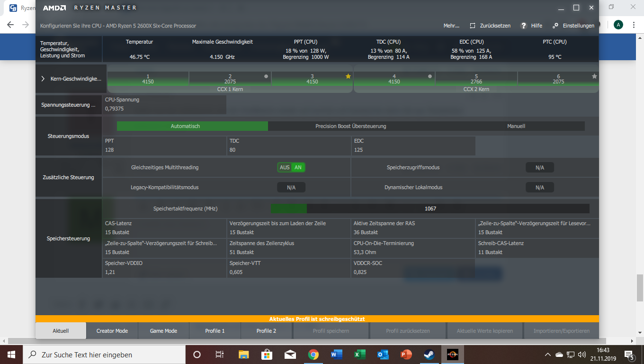
Task: Open Microsoft Word from the taskbar
Action: pyautogui.click(x=336, y=355)
